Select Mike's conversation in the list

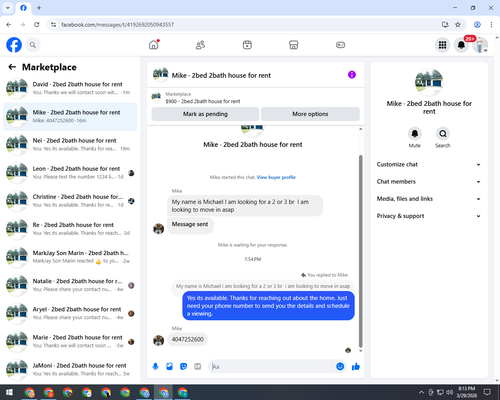(x=70, y=117)
